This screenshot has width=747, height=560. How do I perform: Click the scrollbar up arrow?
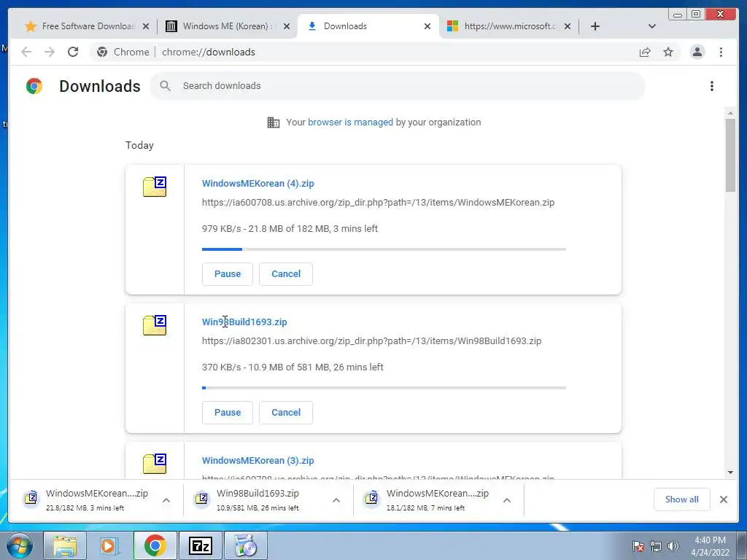pyautogui.click(x=730, y=113)
